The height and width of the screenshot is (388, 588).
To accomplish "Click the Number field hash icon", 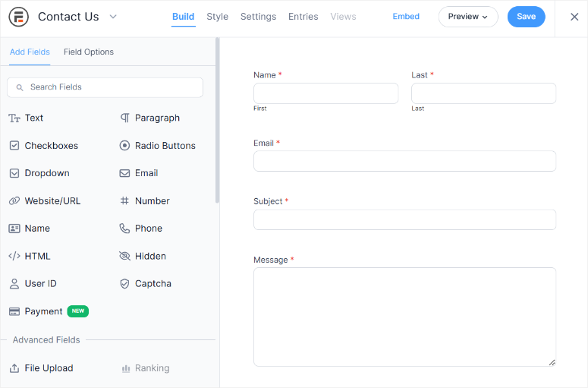I will [124, 200].
